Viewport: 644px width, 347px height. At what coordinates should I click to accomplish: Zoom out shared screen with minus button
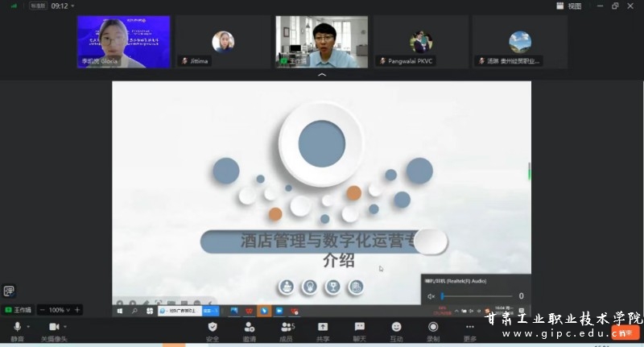[42, 310]
